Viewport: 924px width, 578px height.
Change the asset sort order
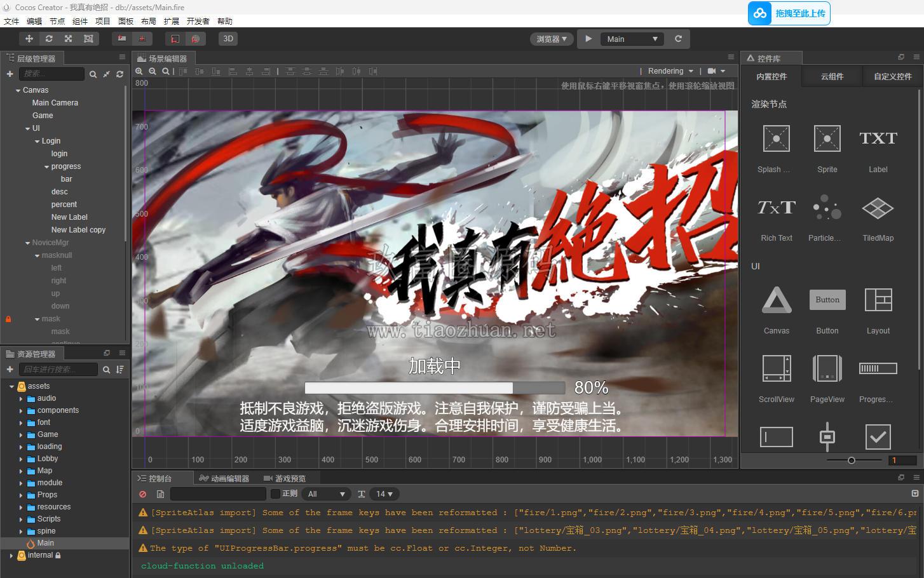tap(119, 370)
